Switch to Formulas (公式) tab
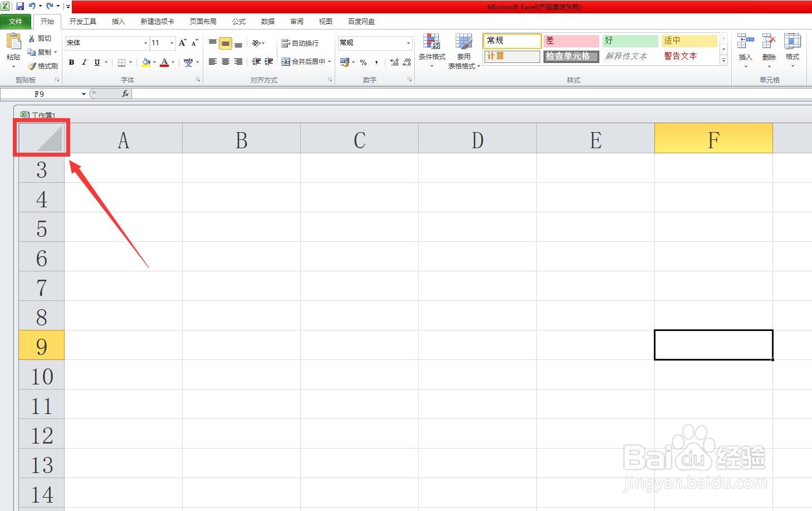Screen dimensions: 812x511 tap(238, 21)
